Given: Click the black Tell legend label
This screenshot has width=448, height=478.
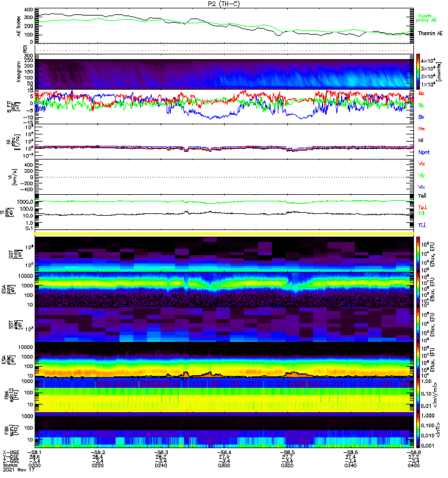Looking at the screenshot, I should click(422, 196).
